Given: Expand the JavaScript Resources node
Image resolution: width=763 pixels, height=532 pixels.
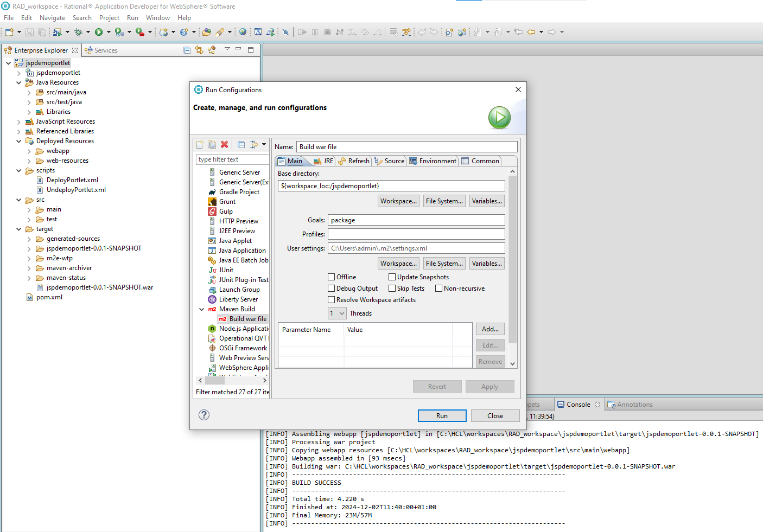Looking at the screenshot, I should point(18,121).
